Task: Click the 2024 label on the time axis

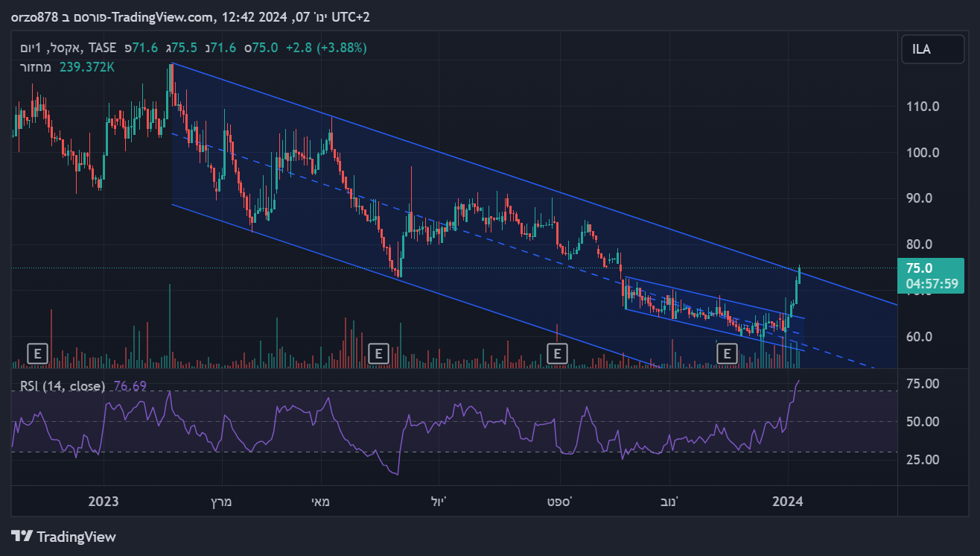Action: tap(788, 502)
